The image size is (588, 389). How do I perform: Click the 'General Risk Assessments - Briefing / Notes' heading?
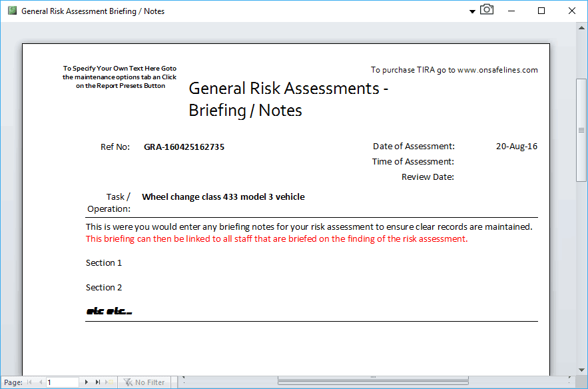[x=288, y=99]
